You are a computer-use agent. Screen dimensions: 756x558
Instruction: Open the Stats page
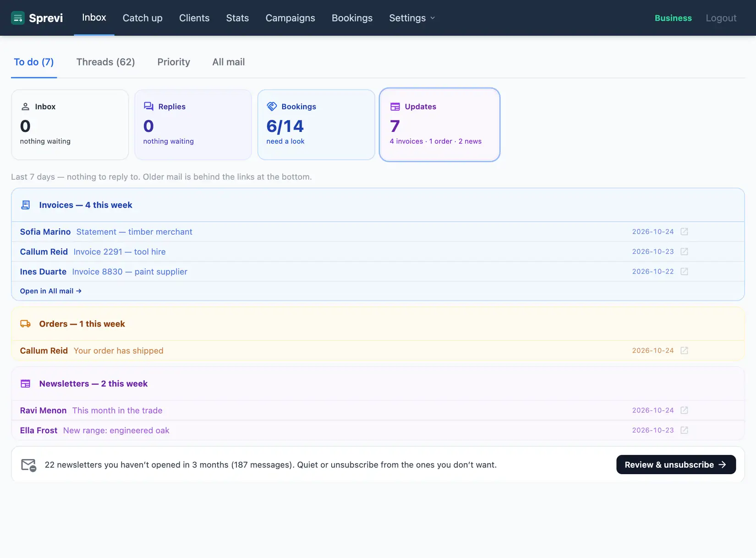tap(237, 18)
